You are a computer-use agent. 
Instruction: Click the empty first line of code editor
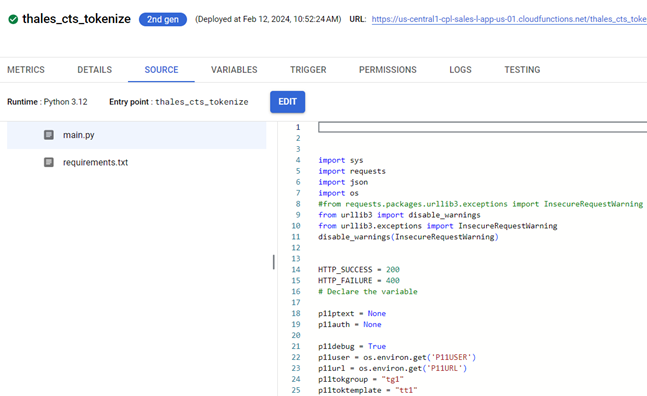[482, 127]
